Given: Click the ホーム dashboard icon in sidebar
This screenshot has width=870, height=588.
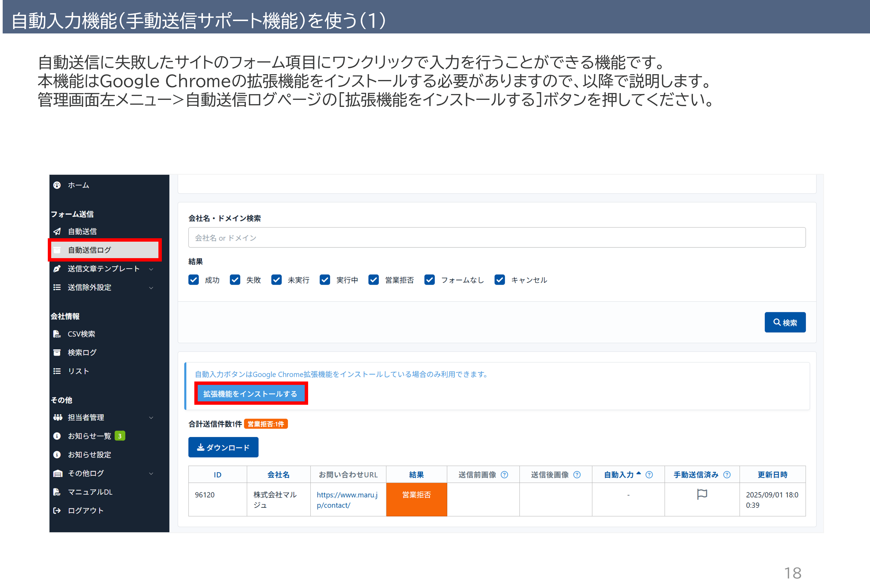Looking at the screenshot, I should (x=57, y=185).
